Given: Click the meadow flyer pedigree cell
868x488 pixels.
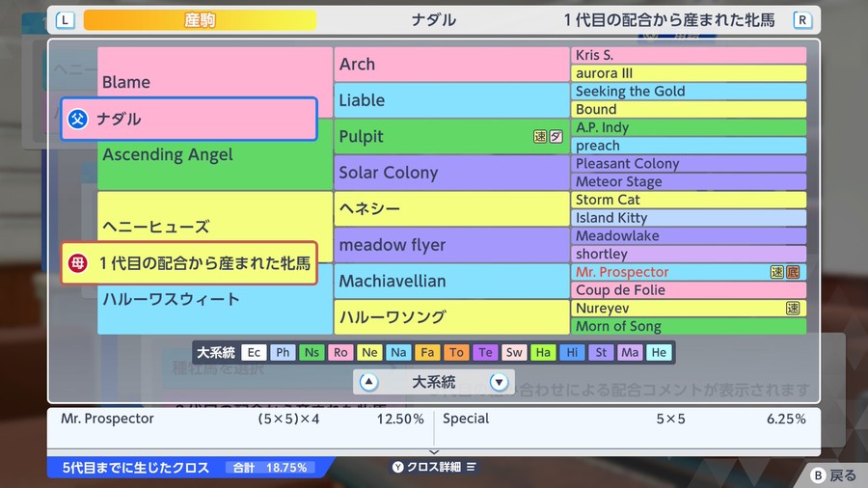Looking at the screenshot, I should [451, 245].
